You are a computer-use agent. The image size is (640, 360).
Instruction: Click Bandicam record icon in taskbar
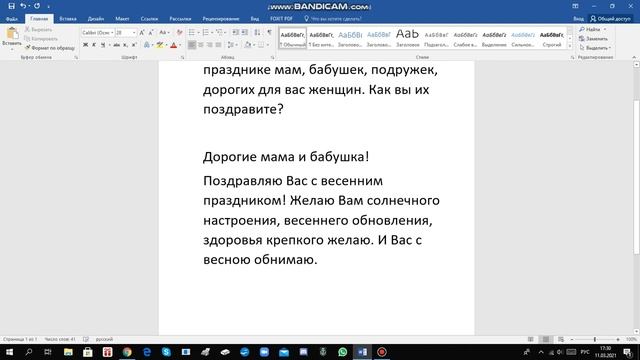coord(382,352)
